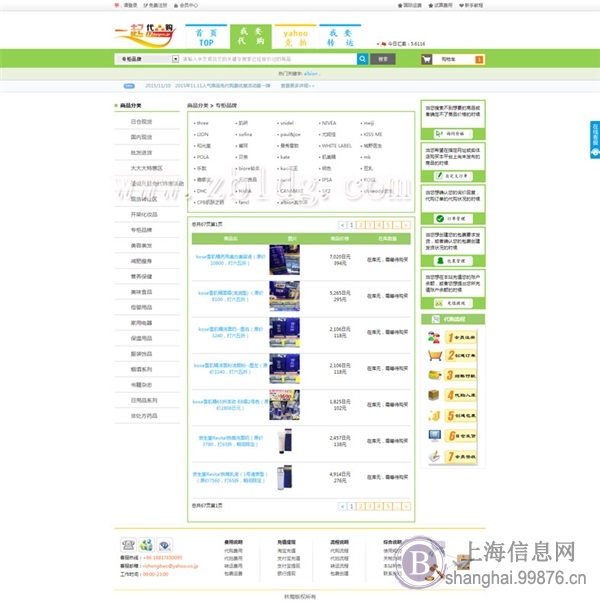This screenshot has height=603, width=600.
Task: Open product title link priced 2,457 yen
Action: click(x=230, y=441)
